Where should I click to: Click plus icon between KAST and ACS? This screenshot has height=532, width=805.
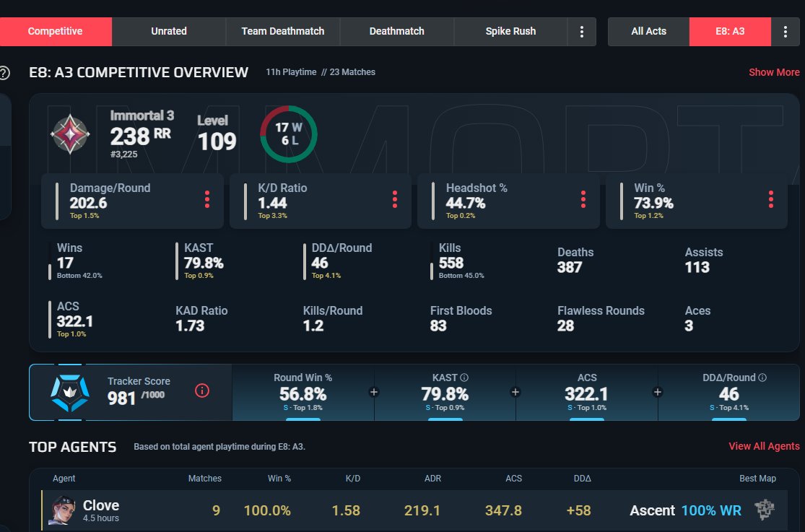[x=515, y=393]
